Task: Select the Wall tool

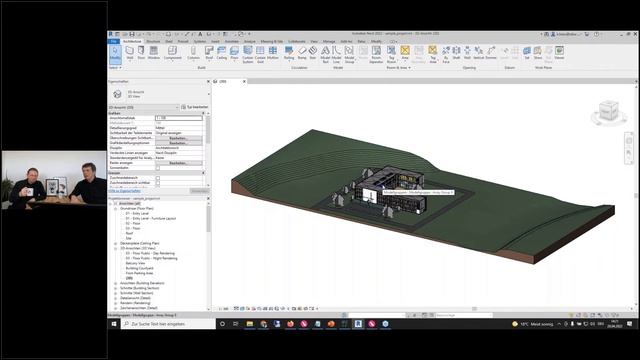Action: click(x=130, y=53)
